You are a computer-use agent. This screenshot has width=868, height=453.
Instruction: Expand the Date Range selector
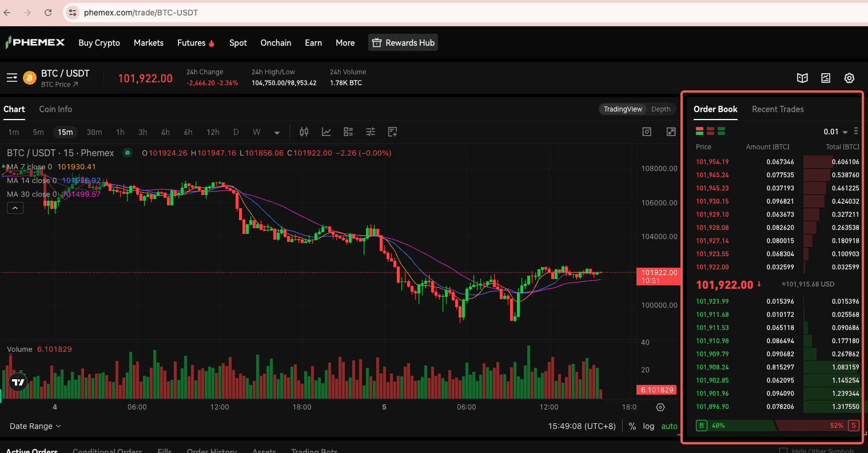pos(34,426)
